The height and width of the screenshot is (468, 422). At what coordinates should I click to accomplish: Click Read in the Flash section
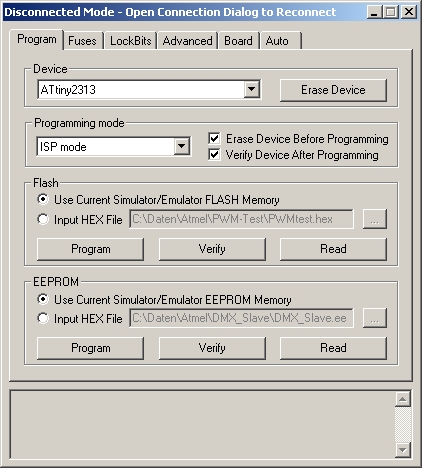(333, 249)
